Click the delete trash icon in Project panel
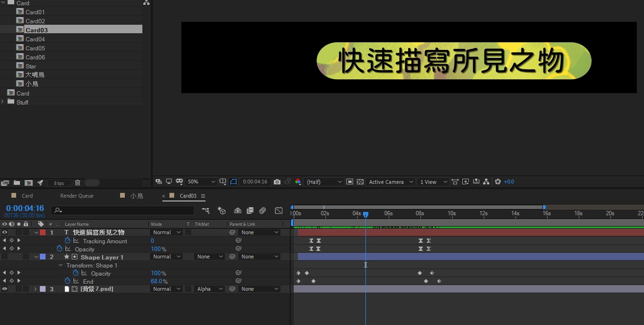 pyautogui.click(x=78, y=183)
